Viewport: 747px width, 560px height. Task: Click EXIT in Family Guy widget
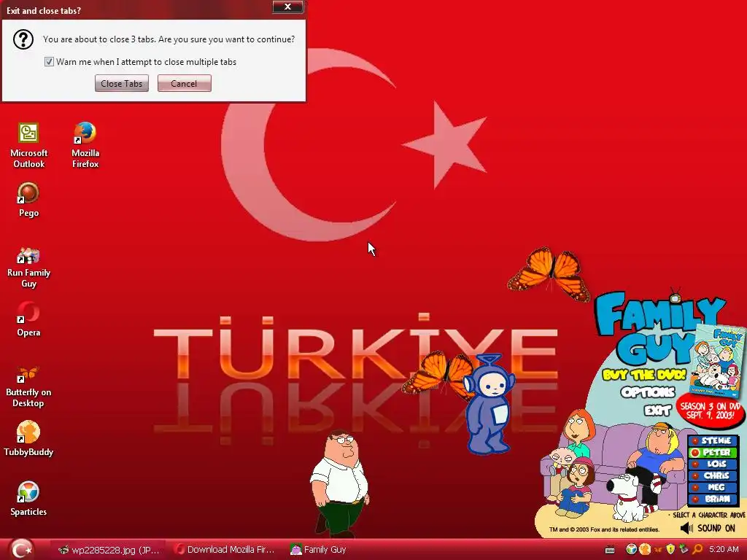pos(657,410)
